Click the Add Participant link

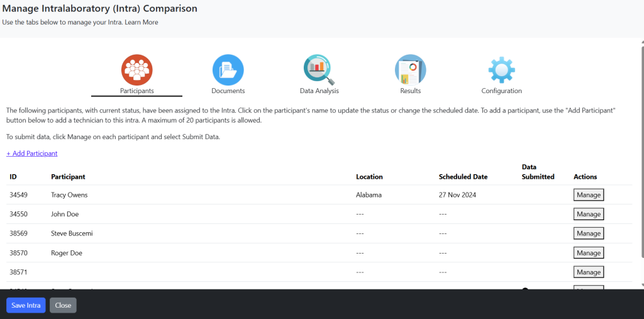[x=32, y=154]
